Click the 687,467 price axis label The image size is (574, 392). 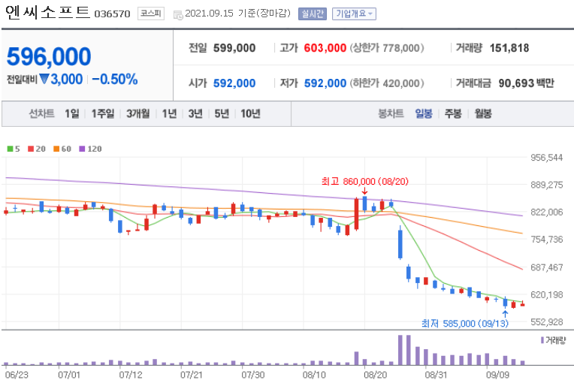pyautogui.click(x=547, y=267)
